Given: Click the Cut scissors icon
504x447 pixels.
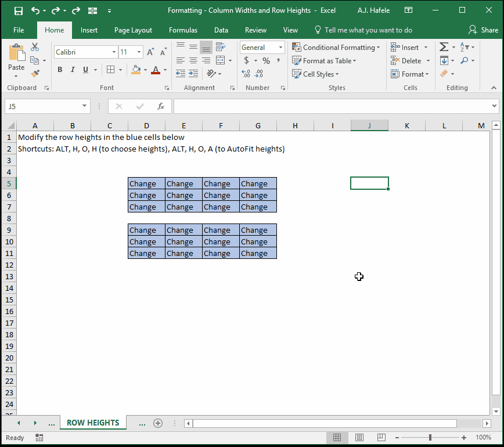Looking at the screenshot, I should (x=35, y=47).
